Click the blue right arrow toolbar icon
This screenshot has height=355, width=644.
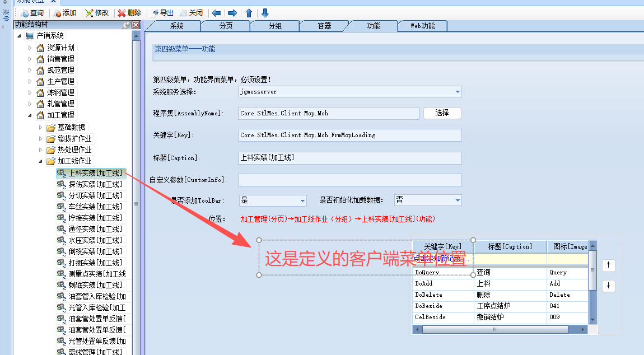pos(232,13)
